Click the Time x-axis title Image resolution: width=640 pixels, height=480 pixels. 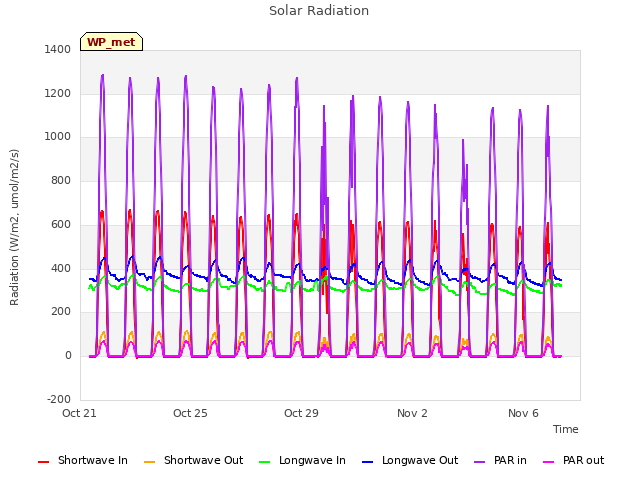(x=566, y=429)
